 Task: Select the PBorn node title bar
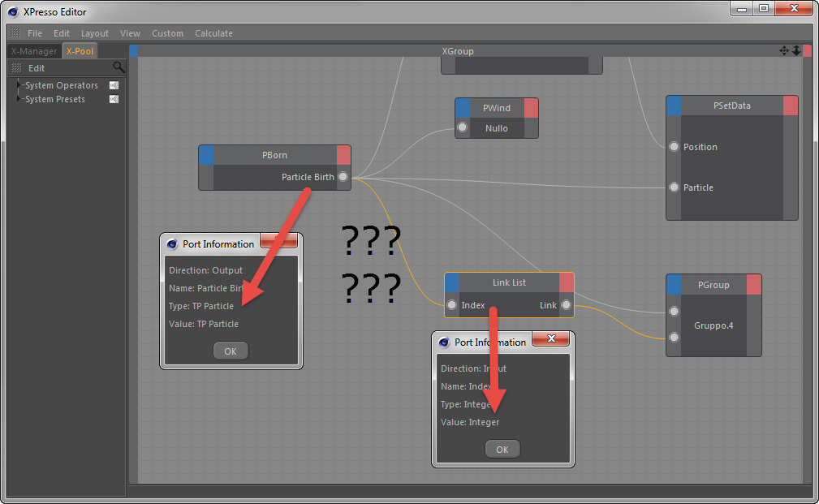(274, 155)
